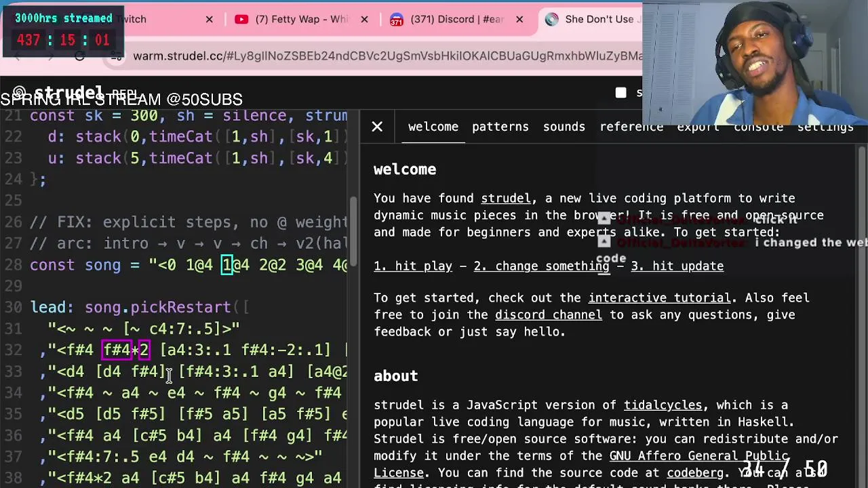The image size is (868, 488).
Task: Click line 37 '<f#4:7:.5 e4 d4'
Action: pos(182,457)
